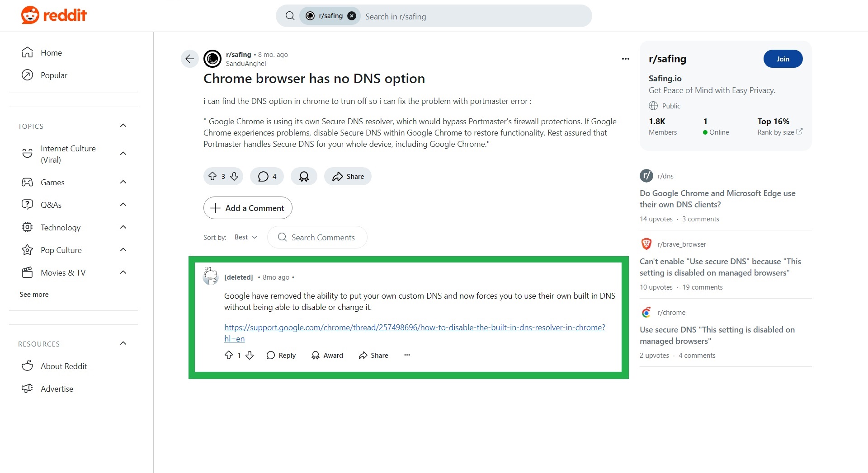Give award to the post
The width and height of the screenshot is (868, 473).
click(304, 176)
